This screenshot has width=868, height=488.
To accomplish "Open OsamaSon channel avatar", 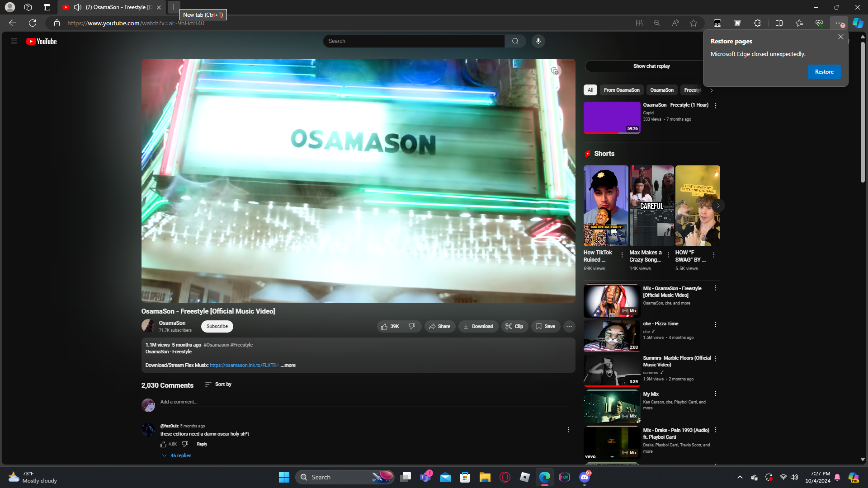I will click(148, 326).
